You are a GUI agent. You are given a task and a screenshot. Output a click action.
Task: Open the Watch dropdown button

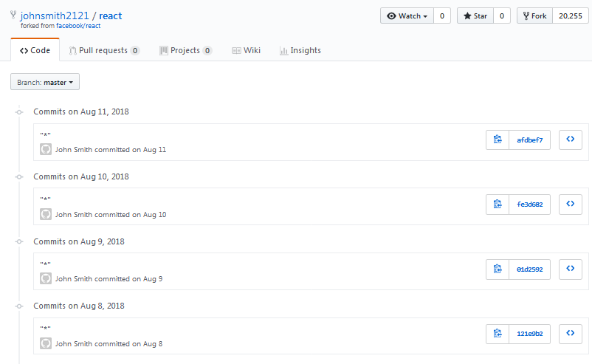[407, 16]
